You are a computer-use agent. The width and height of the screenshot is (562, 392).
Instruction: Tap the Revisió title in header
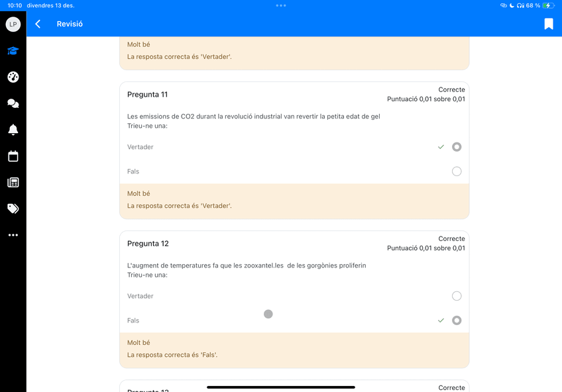pyautogui.click(x=70, y=24)
